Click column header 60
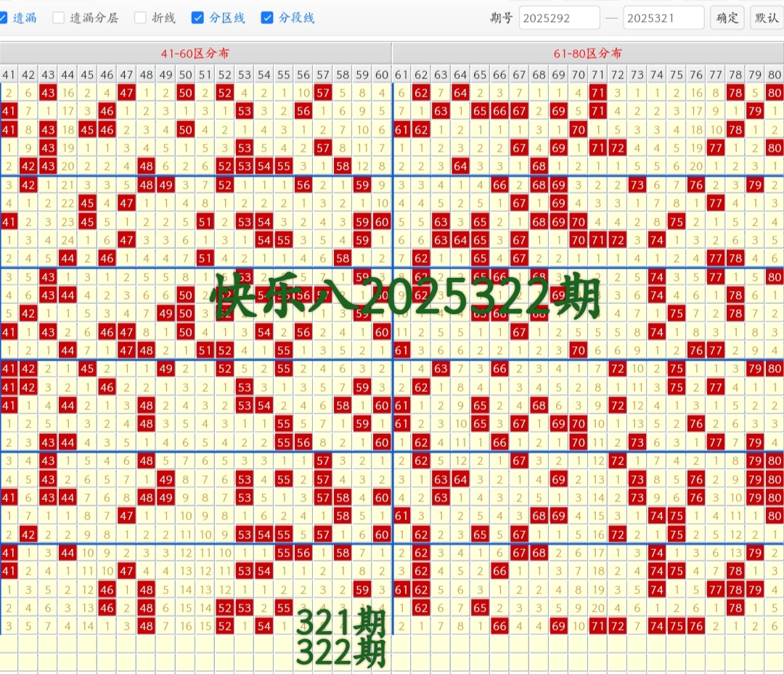The image size is (784, 674). pos(382,75)
